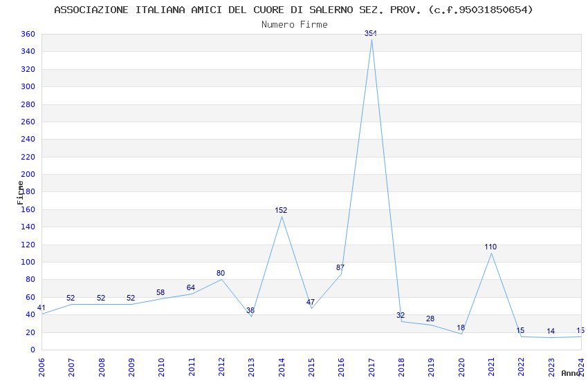Click the 18 data label for 2020

point(461,328)
